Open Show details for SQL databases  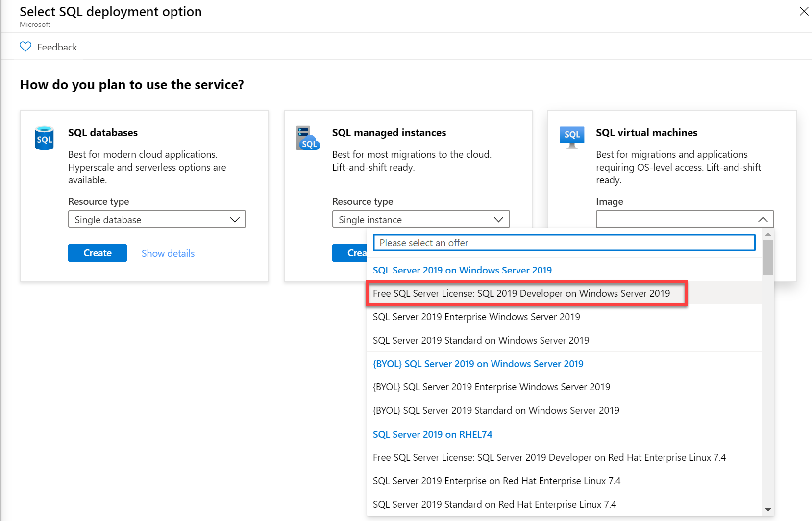tap(168, 253)
